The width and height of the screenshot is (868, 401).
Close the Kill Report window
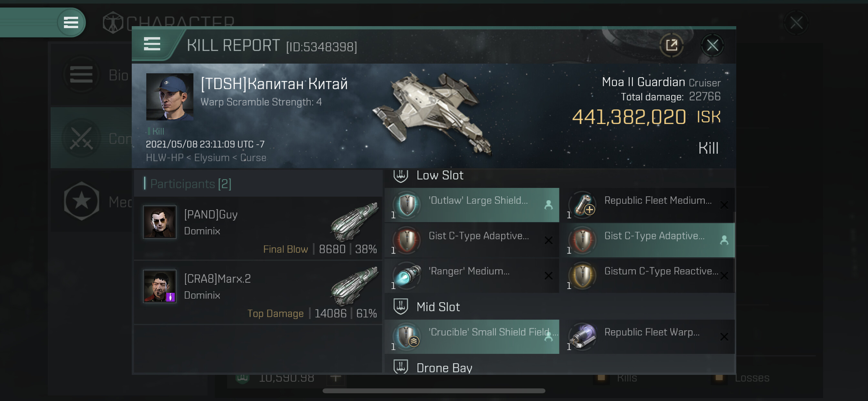712,45
